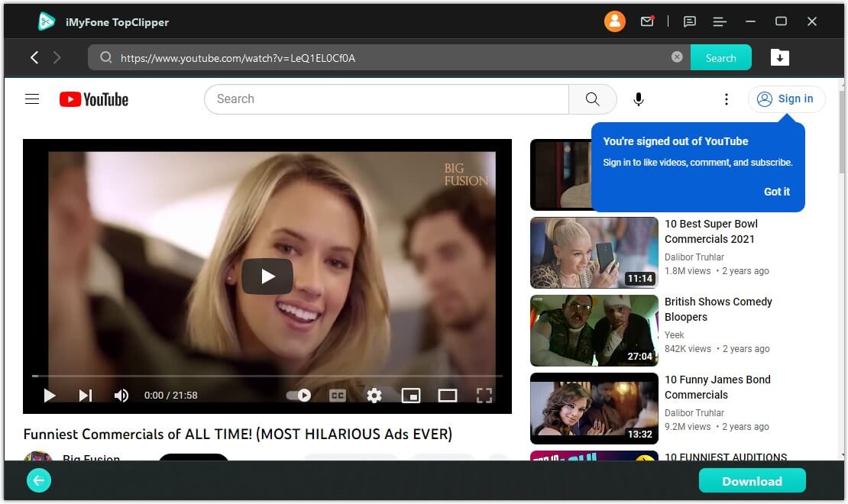Screen dimensions: 848x504
Task: Skip to next video icon
Action: click(85, 396)
